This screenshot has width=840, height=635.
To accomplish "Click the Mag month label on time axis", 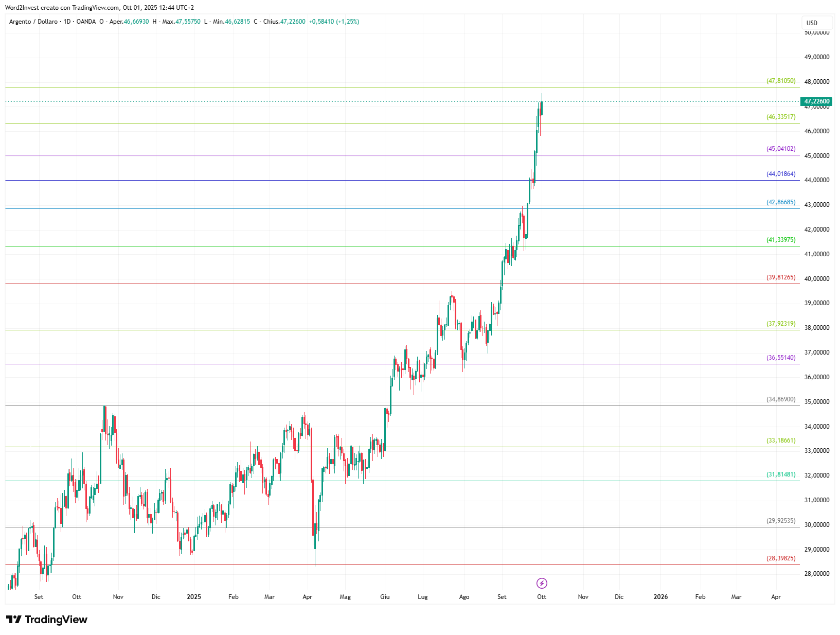I will (x=345, y=597).
